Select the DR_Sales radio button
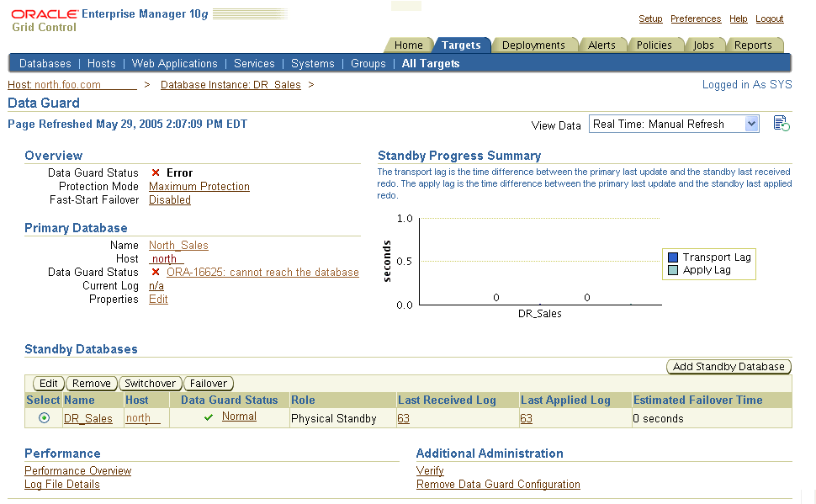816x504 pixels. coord(44,418)
